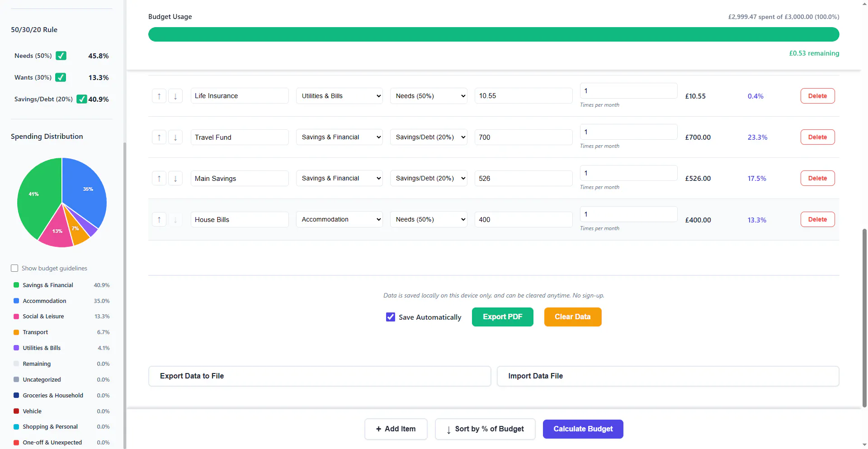Click Accommodation legend swatch

tap(16, 301)
